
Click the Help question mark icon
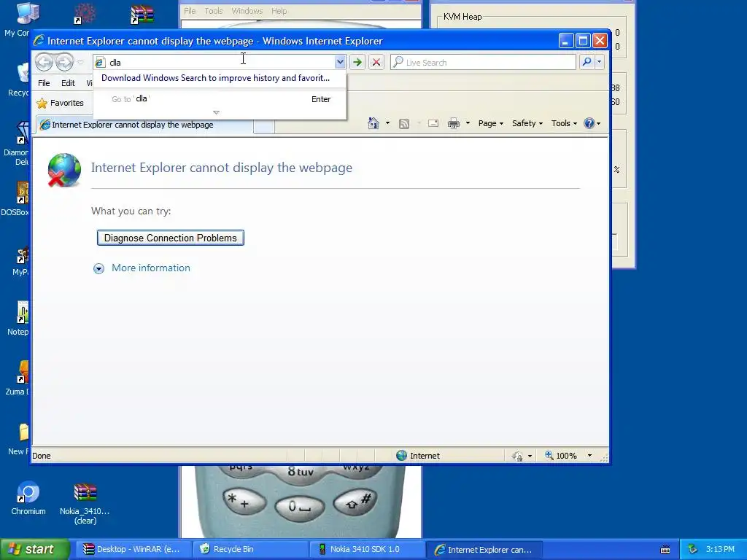(x=589, y=123)
